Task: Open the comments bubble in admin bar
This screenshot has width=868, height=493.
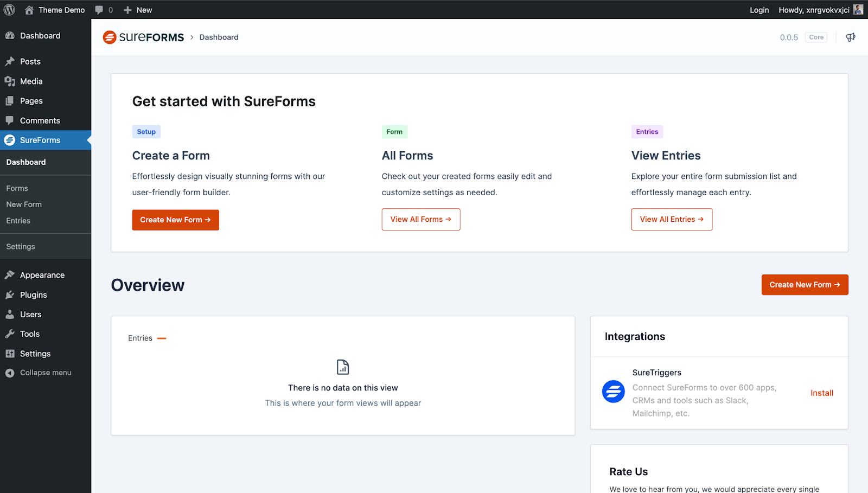Action: tap(103, 10)
